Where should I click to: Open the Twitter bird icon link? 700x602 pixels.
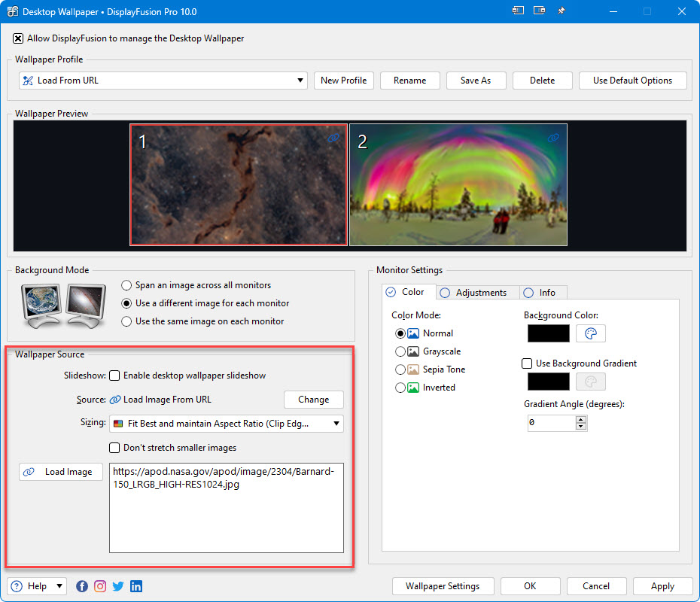118,586
